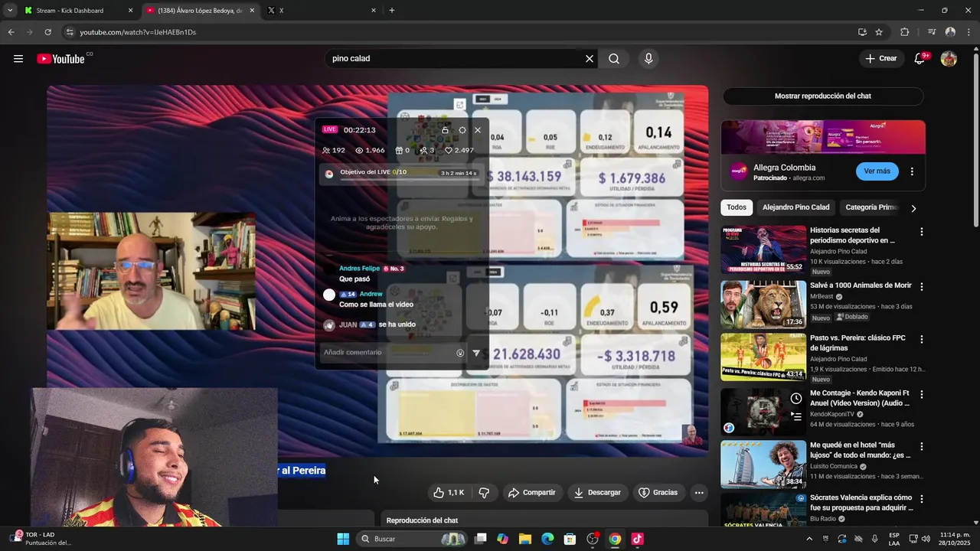Open options for the Allegra Colombia ad
Image resolution: width=980 pixels, height=551 pixels.
click(x=912, y=171)
